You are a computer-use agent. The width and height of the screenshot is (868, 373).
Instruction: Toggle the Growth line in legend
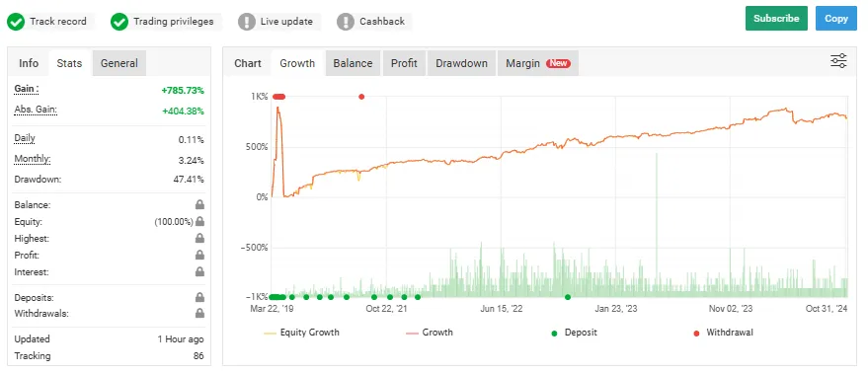point(429,333)
